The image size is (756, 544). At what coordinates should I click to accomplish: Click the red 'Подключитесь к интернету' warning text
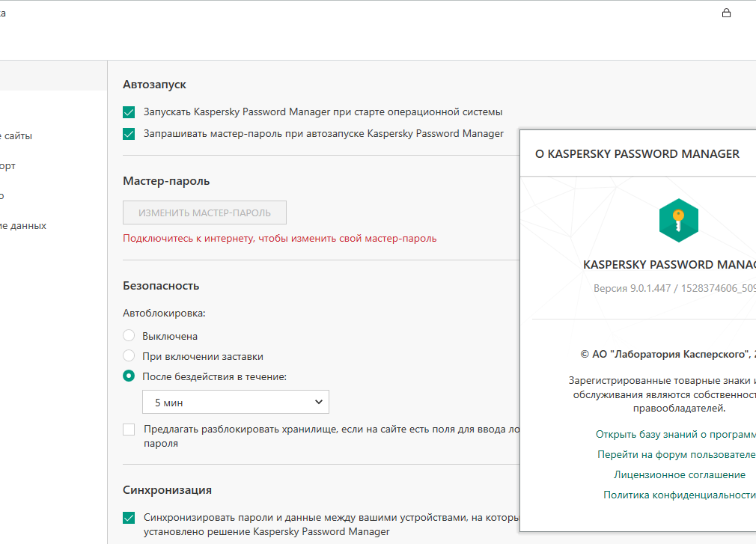click(280, 239)
